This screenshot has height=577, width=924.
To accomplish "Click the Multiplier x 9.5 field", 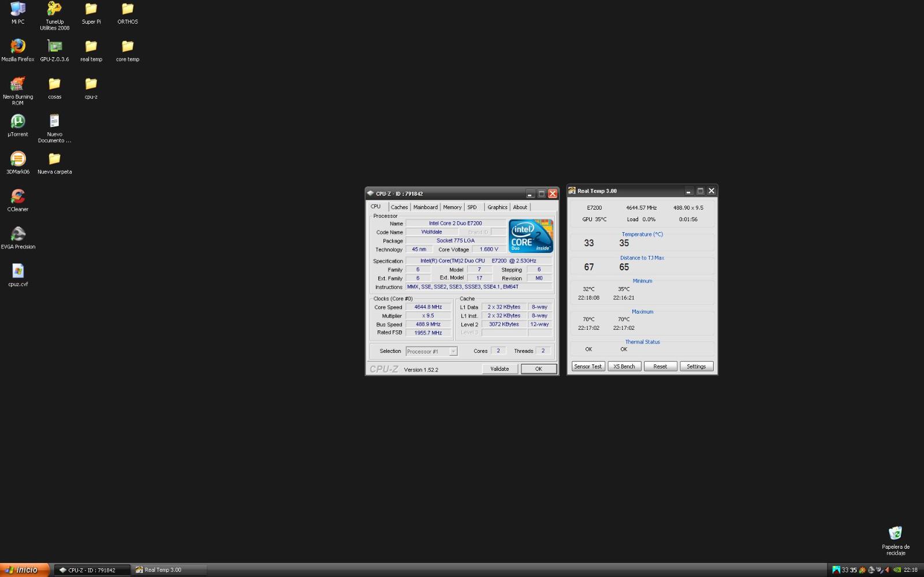I will (x=428, y=316).
